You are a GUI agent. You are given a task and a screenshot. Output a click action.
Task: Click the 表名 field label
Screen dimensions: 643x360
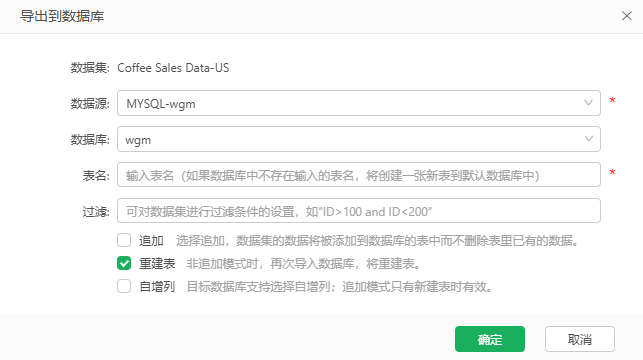point(96,176)
